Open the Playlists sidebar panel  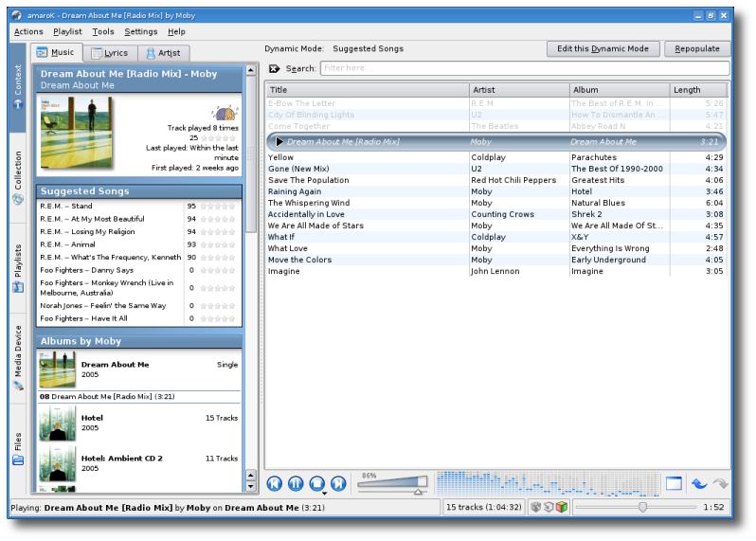point(17,268)
